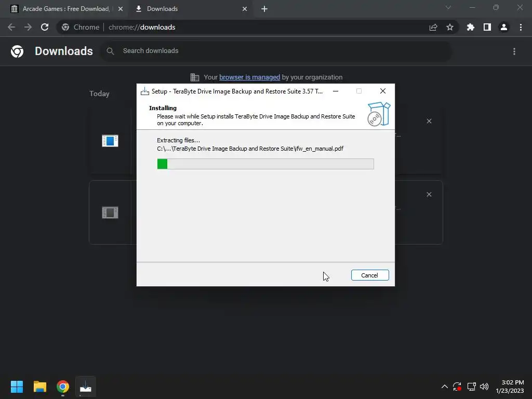This screenshot has width=532, height=399.
Task: Open the tab search chevron
Action: [448, 7]
